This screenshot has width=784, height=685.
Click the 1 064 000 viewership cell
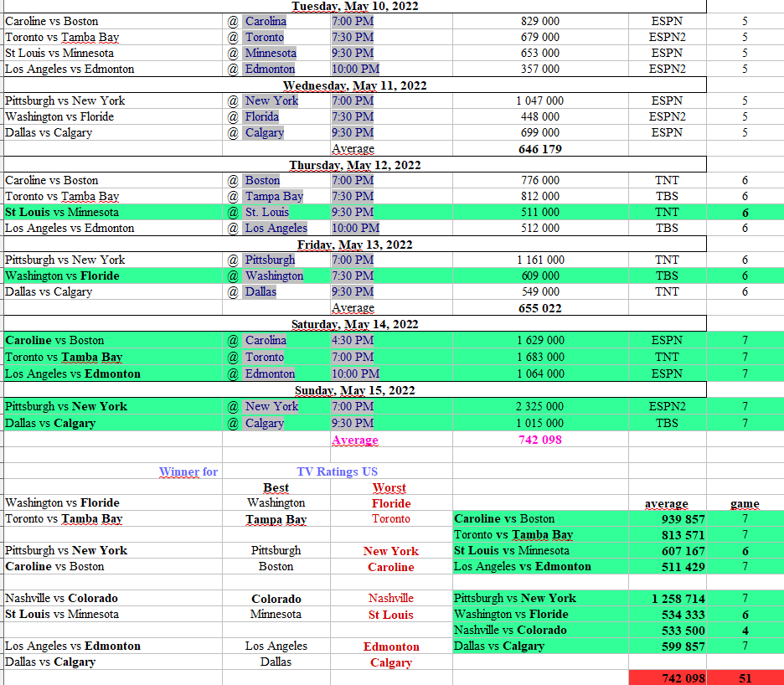540,373
